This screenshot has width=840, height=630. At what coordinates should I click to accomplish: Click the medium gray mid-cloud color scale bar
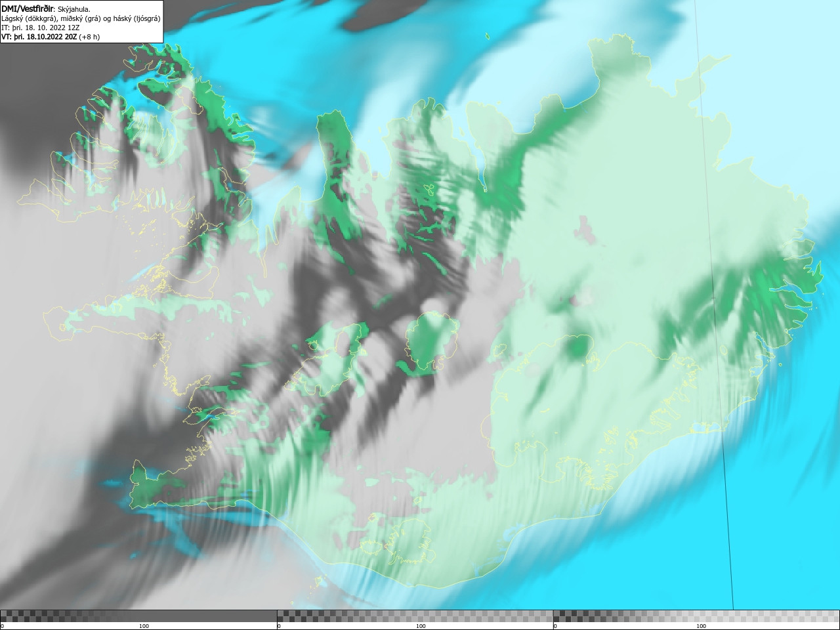coord(415,616)
